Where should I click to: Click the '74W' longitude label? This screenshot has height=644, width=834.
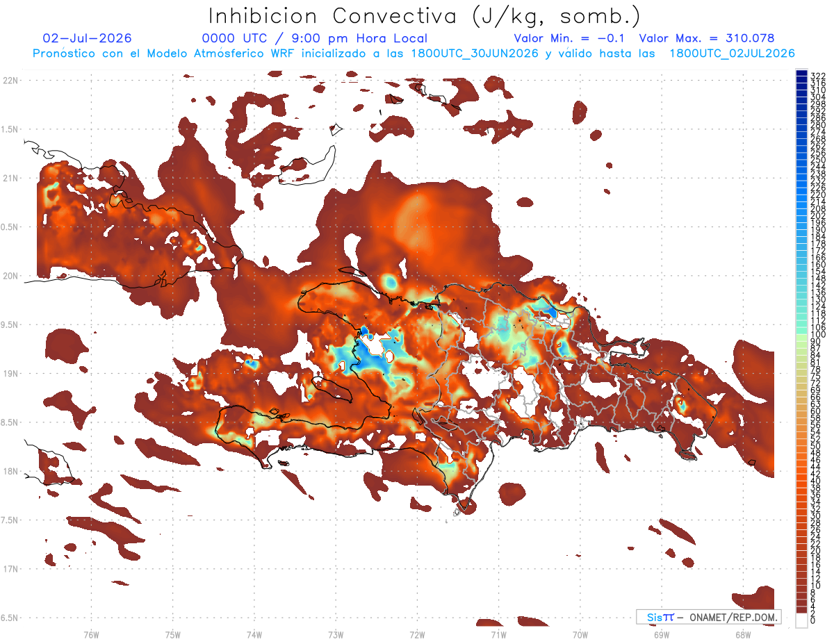(254, 634)
